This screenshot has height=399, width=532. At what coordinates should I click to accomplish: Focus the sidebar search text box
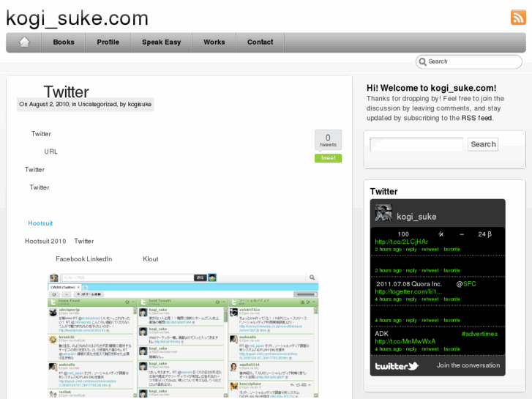point(416,144)
